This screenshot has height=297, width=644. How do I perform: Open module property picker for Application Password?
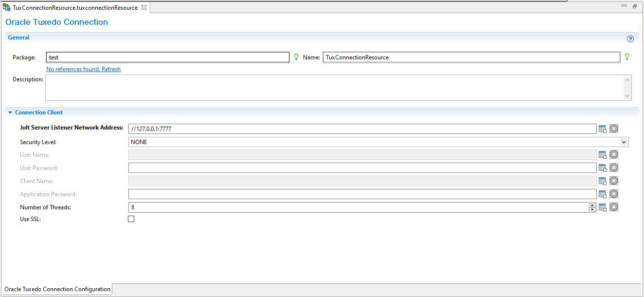click(603, 194)
